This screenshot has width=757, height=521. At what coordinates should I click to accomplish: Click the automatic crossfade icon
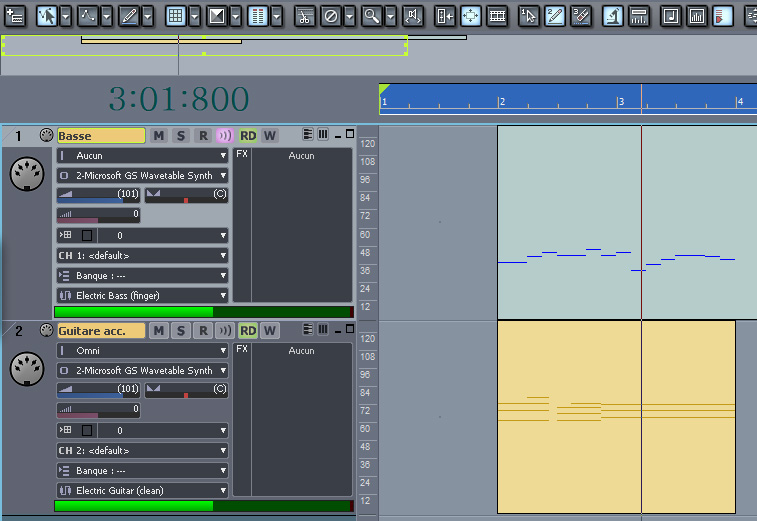tap(217, 16)
